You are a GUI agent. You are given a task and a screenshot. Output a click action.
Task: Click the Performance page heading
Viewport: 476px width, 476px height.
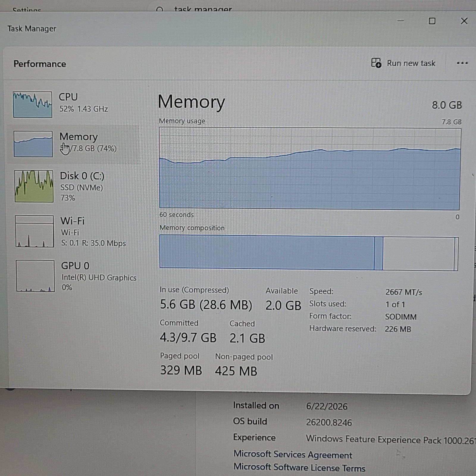click(40, 64)
